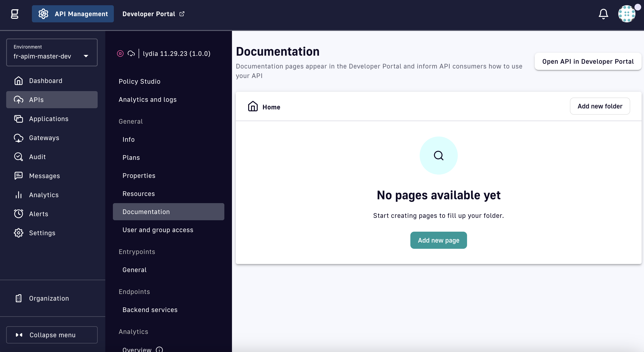This screenshot has height=352, width=644.
Task: Open the user avatar menu
Action: (x=627, y=14)
